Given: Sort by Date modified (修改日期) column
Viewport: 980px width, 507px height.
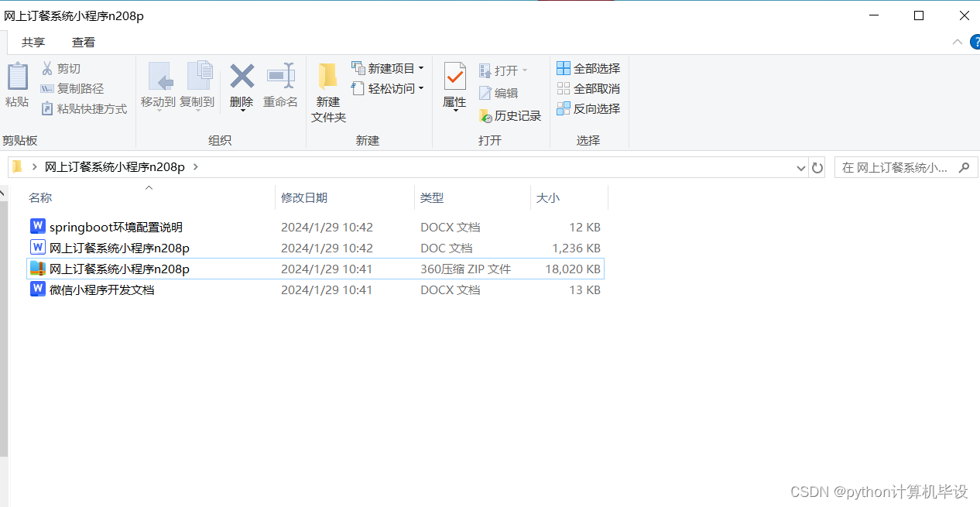Looking at the screenshot, I should [x=345, y=198].
